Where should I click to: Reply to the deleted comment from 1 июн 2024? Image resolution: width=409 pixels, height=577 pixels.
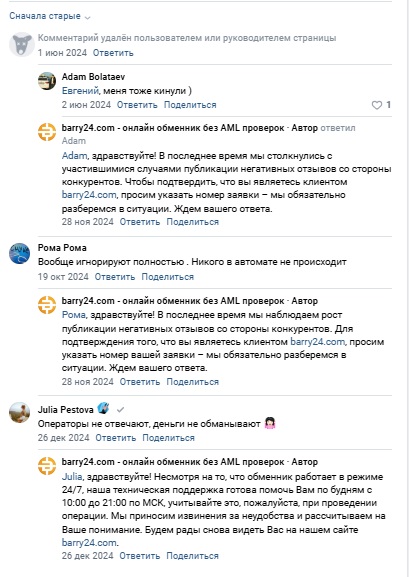[113, 53]
